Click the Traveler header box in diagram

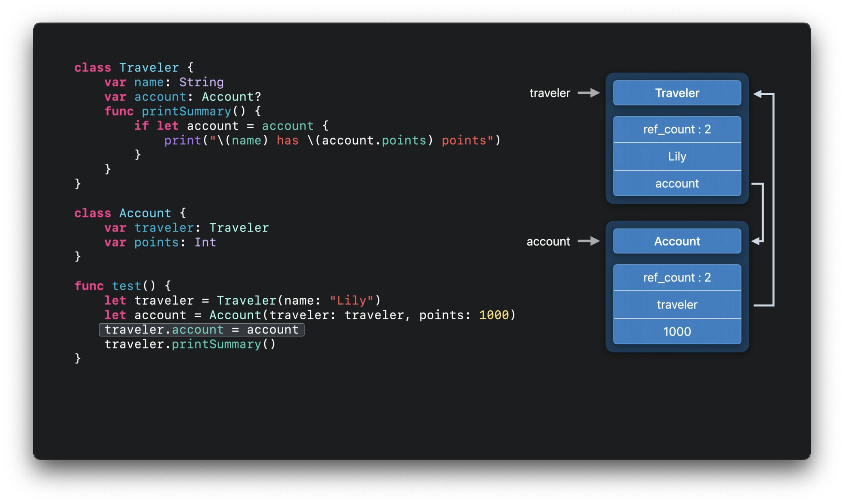click(x=677, y=93)
